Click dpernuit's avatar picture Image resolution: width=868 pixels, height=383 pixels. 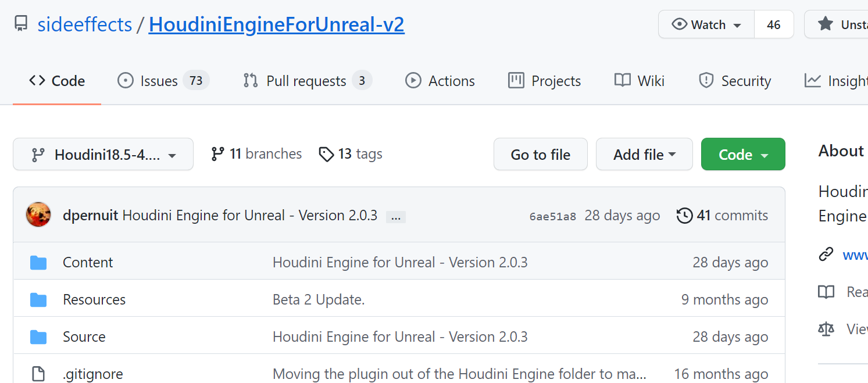[38, 214]
